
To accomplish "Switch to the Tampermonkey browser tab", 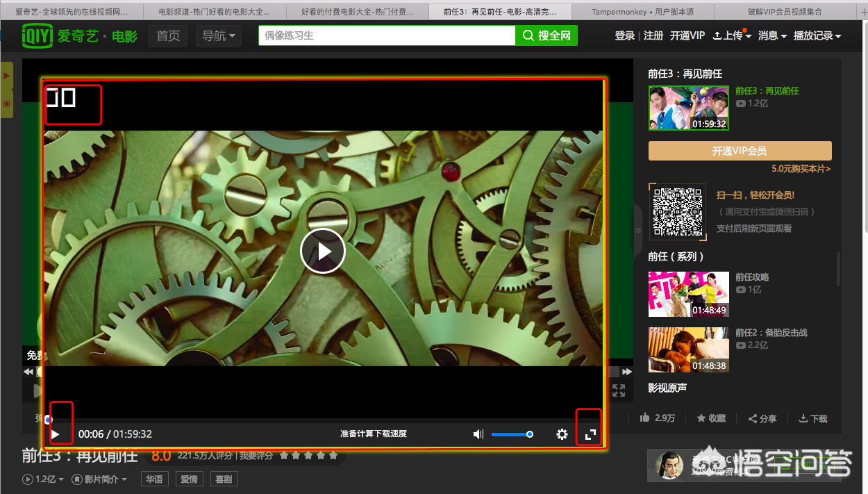I will tap(642, 12).
